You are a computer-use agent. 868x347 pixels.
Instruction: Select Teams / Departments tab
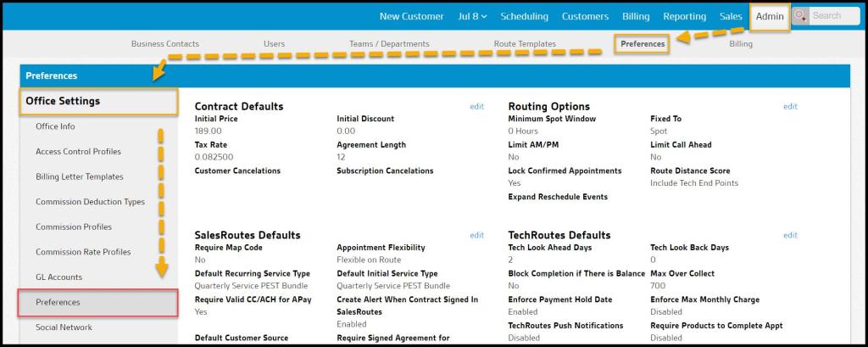[389, 43]
